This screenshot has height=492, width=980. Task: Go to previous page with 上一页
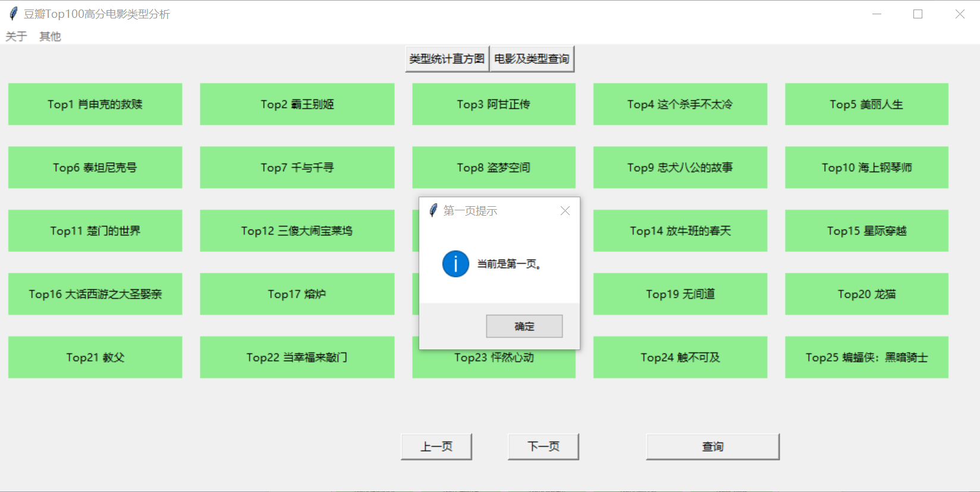pos(436,446)
